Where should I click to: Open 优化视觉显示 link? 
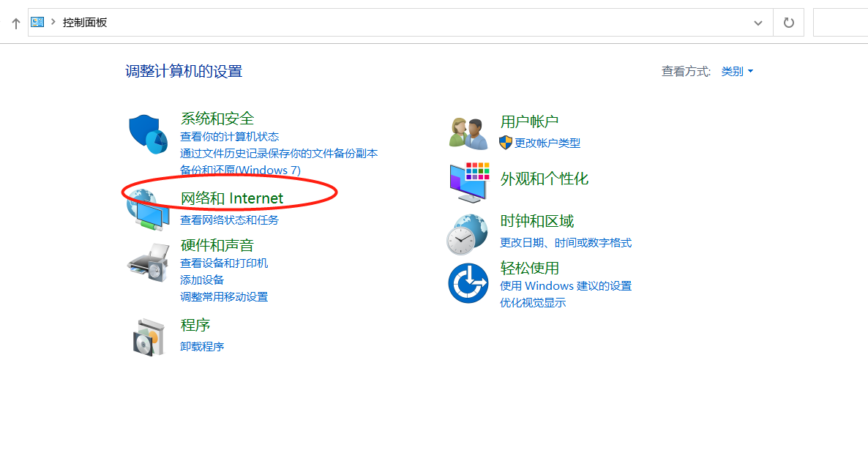533,302
